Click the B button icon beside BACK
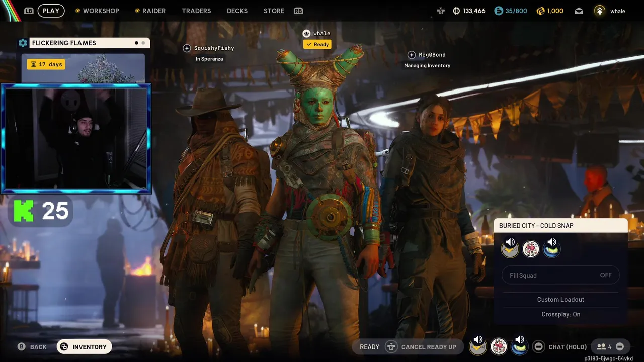644x362 pixels. 21,347
